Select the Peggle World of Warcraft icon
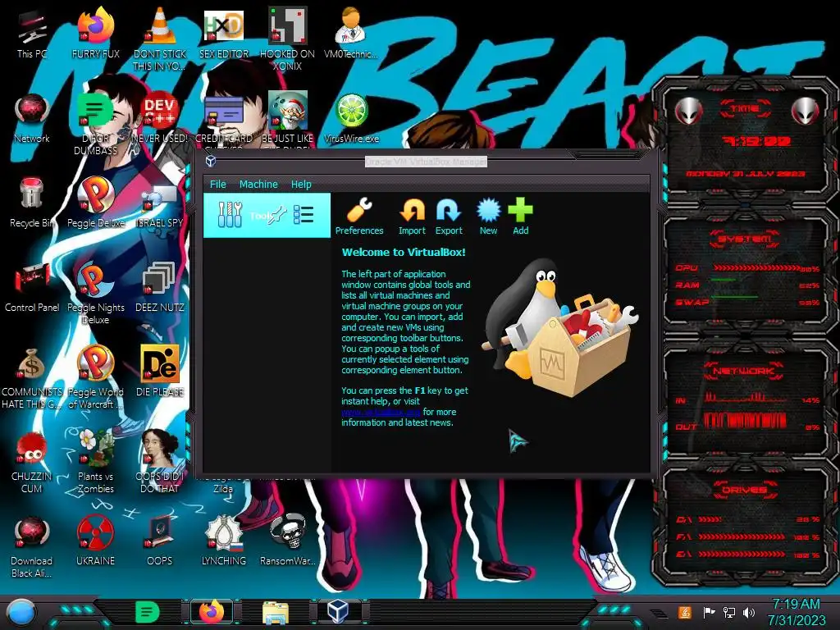The height and width of the screenshot is (630, 840). click(x=95, y=377)
